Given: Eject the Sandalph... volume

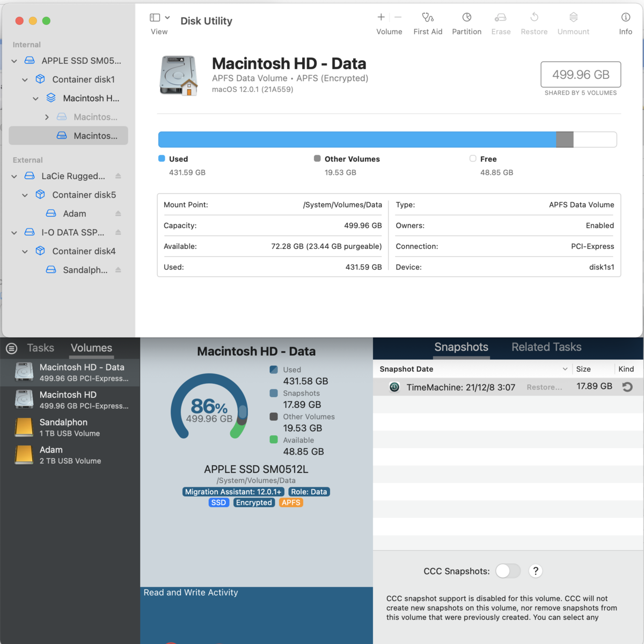Looking at the screenshot, I should coord(118,270).
